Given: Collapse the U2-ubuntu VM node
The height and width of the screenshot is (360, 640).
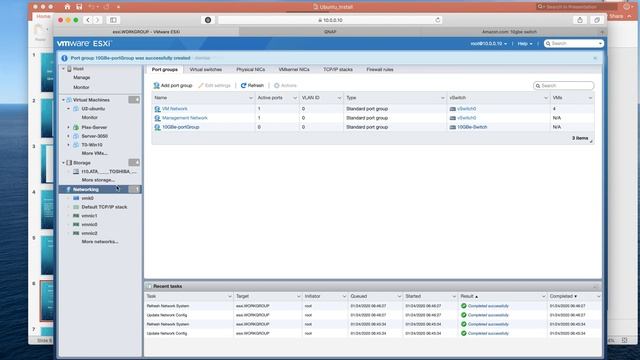Looking at the screenshot, I should pos(69,109).
